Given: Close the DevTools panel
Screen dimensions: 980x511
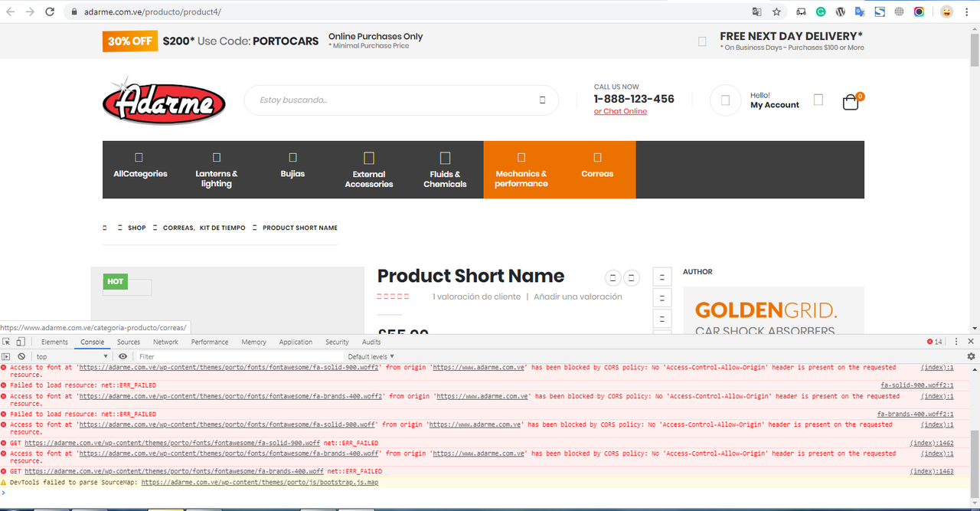Looking at the screenshot, I should (x=971, y=342).
